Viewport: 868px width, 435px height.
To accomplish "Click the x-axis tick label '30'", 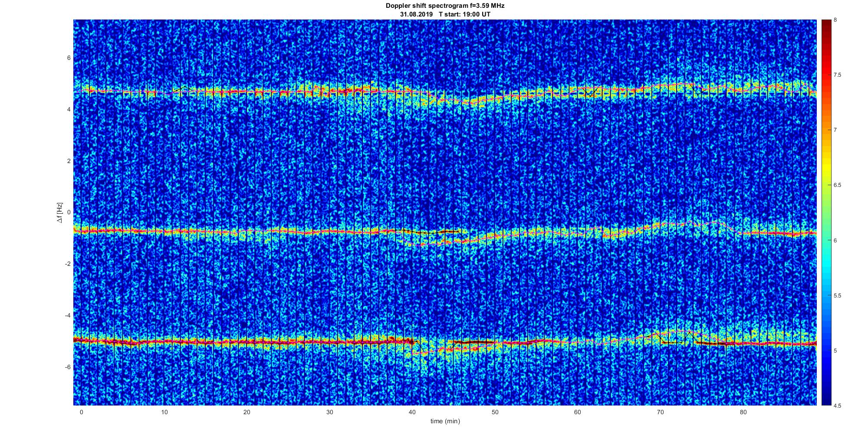I will (x=329, y=412).
